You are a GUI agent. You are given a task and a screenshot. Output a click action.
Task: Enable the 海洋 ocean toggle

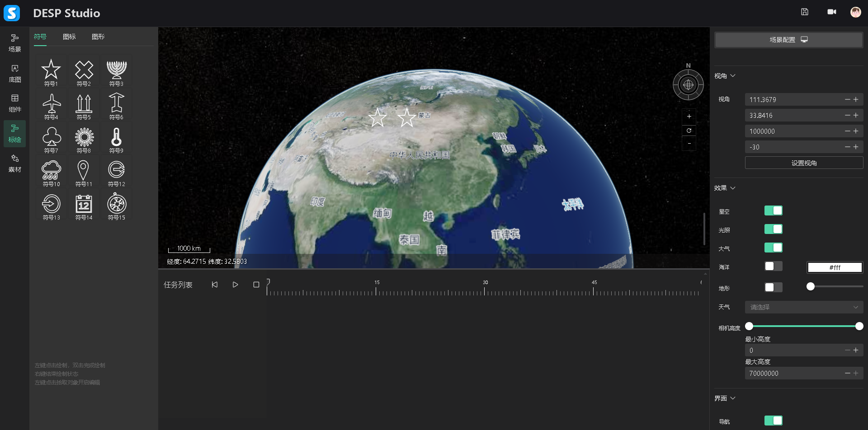(773, 266)
